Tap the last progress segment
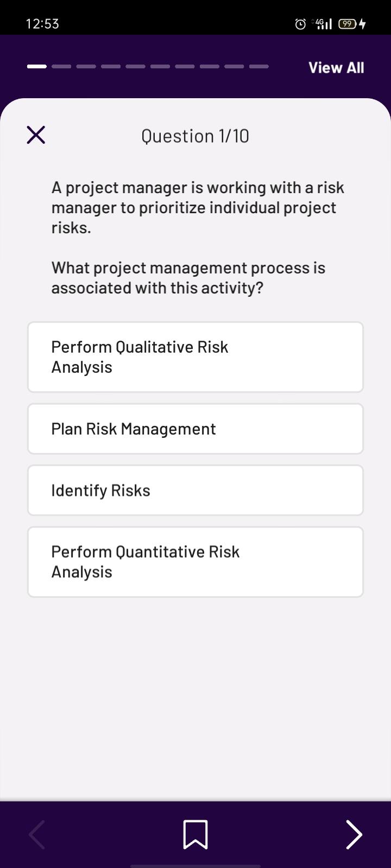Screen dimensions: 391x868 [x=259, y=67]
